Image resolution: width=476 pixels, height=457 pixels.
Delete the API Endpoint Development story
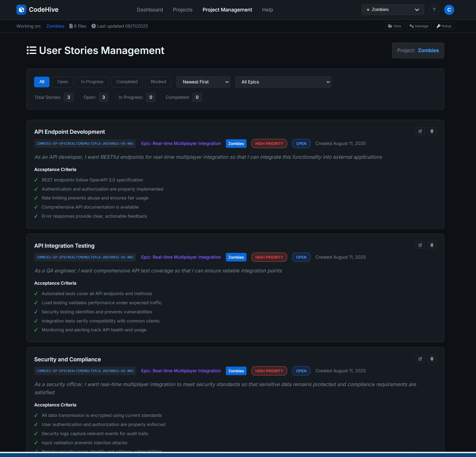point(432,131)
